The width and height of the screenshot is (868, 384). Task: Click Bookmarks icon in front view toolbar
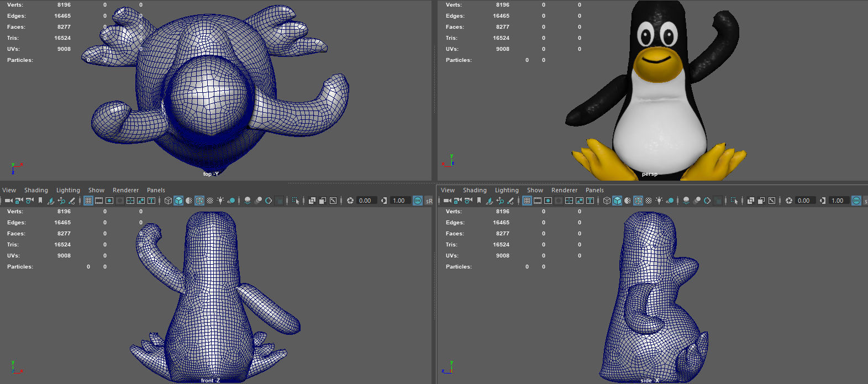coord(40,201)
